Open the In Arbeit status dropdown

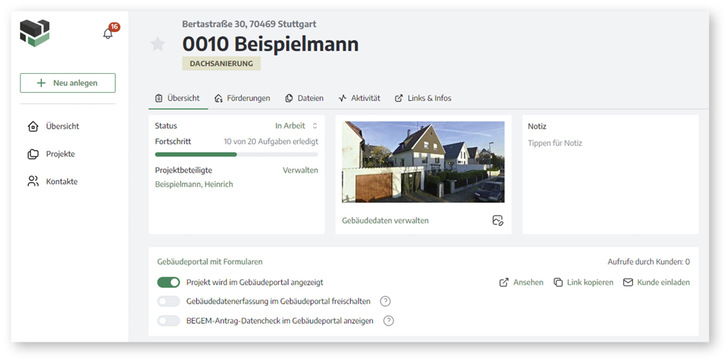296,126
